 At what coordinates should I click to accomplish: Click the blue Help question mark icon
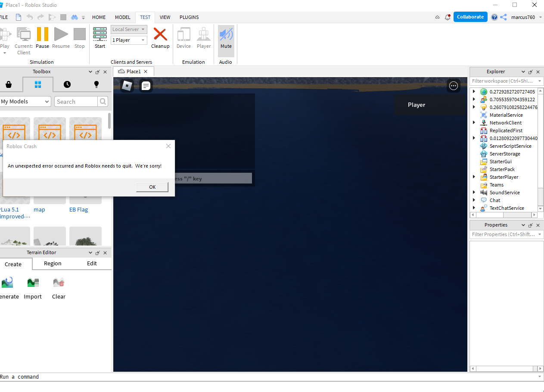[494, 17]
